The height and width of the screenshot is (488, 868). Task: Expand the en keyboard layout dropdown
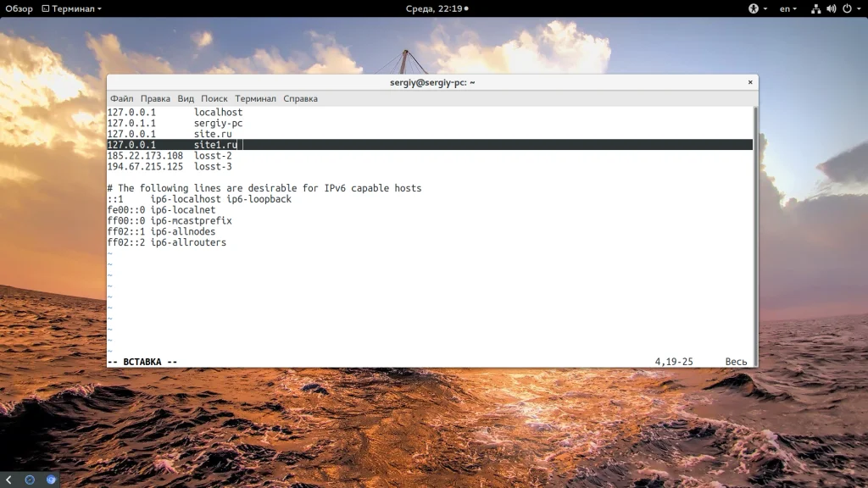787,8
